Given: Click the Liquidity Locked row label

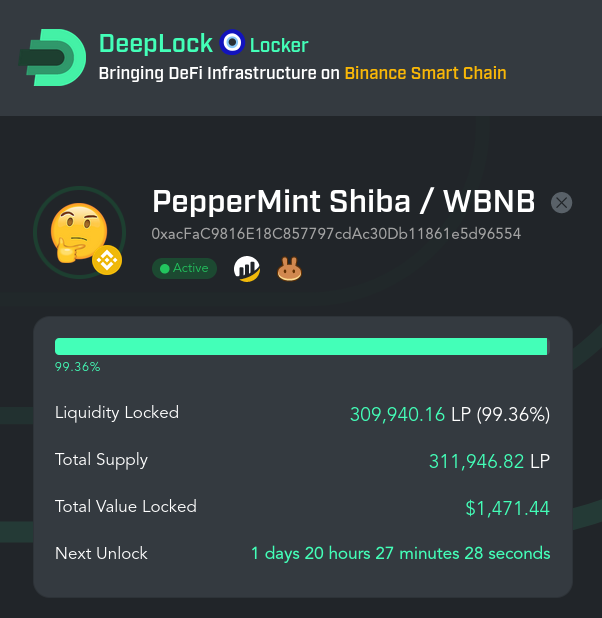Looking at the screenshot, I should coord(117,413).
